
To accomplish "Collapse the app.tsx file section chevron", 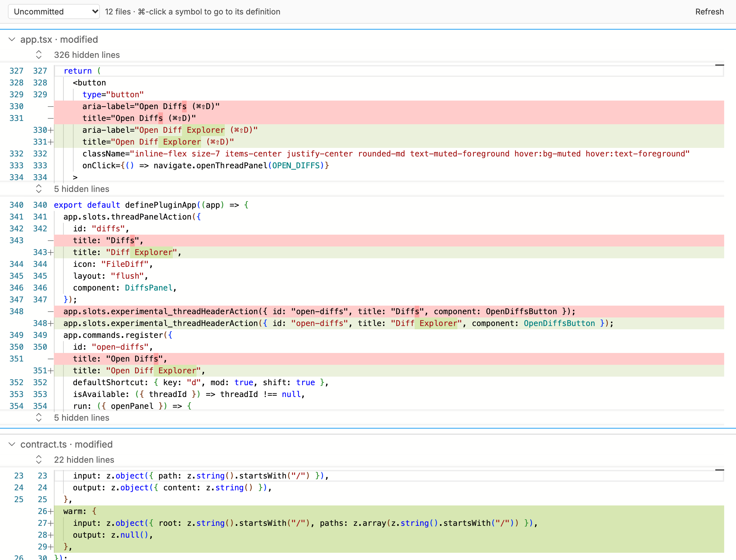I will coord(12,39).
